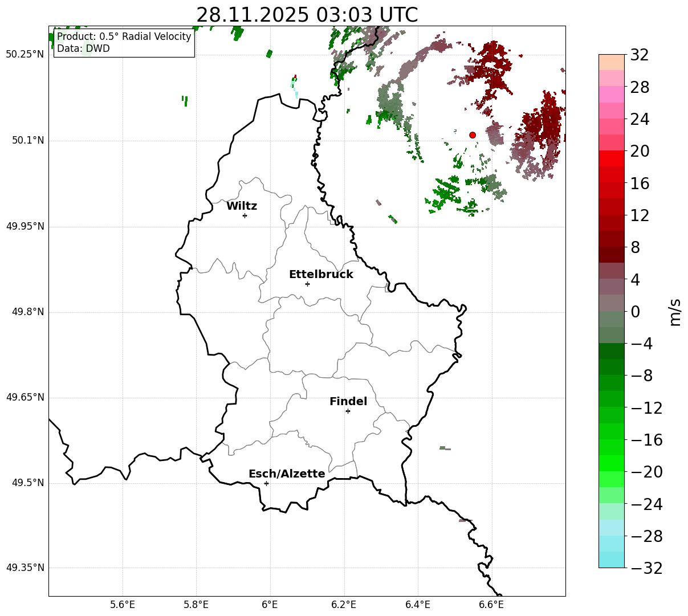Click the "49.95°N" latitude tick label
Viewport: 688px width, 616px height.
coord(25,226)
